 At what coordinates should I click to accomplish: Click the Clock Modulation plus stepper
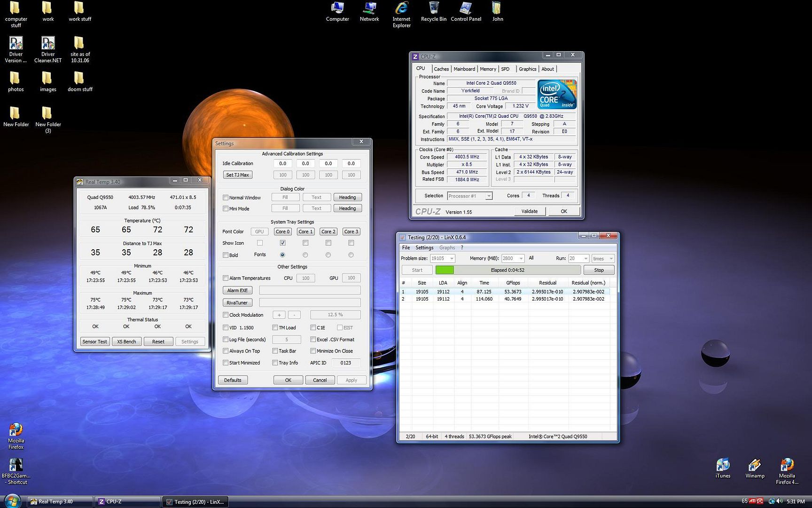[x=279, y=315]
